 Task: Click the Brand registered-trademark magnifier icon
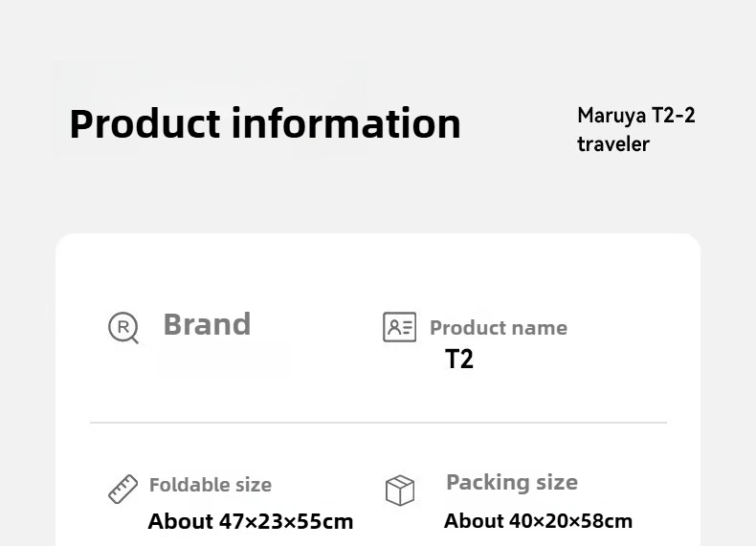[x=122, y=327]
